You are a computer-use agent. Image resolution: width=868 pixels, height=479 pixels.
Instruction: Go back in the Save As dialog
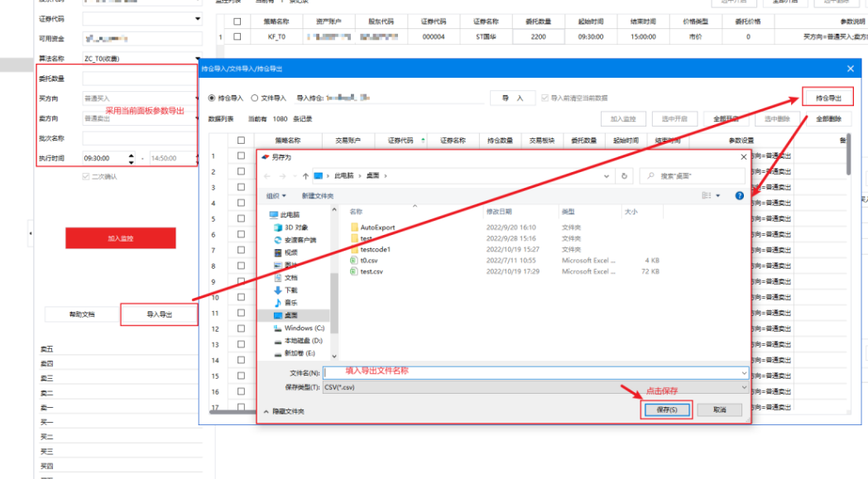(x=266, y=176)
